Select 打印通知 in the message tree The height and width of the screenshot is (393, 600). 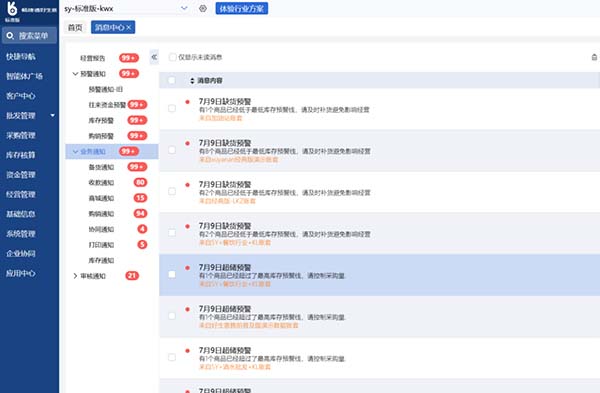coord(101,245)
